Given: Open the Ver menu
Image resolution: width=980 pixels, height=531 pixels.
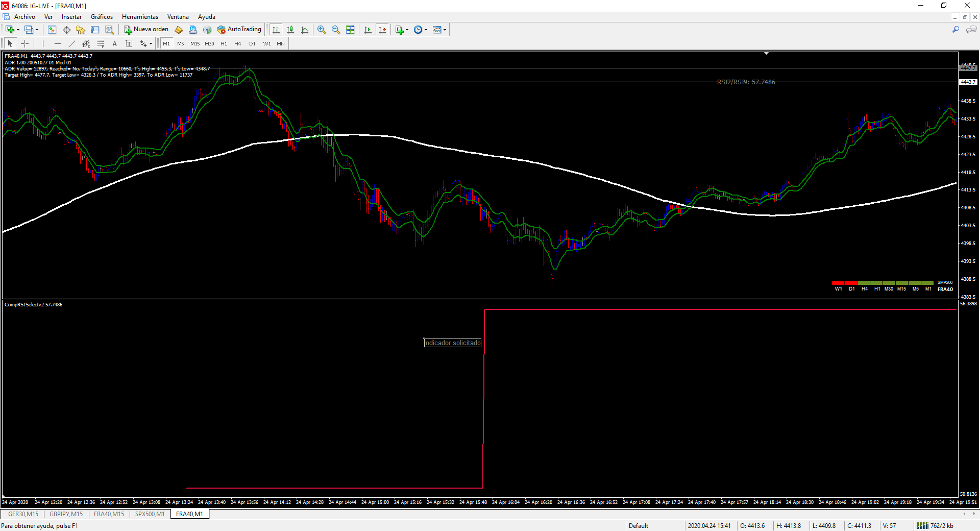Looking at the screenshot, I should pyautogui.click(x=48, y=17).
